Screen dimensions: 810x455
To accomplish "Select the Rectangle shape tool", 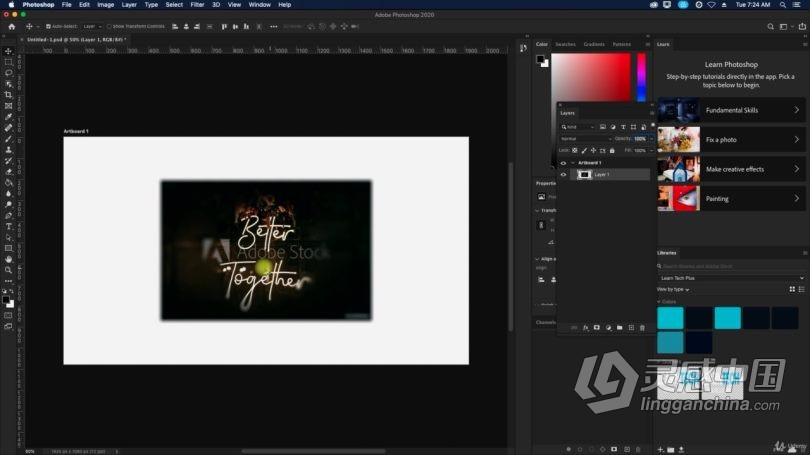I will coord(8,248).
